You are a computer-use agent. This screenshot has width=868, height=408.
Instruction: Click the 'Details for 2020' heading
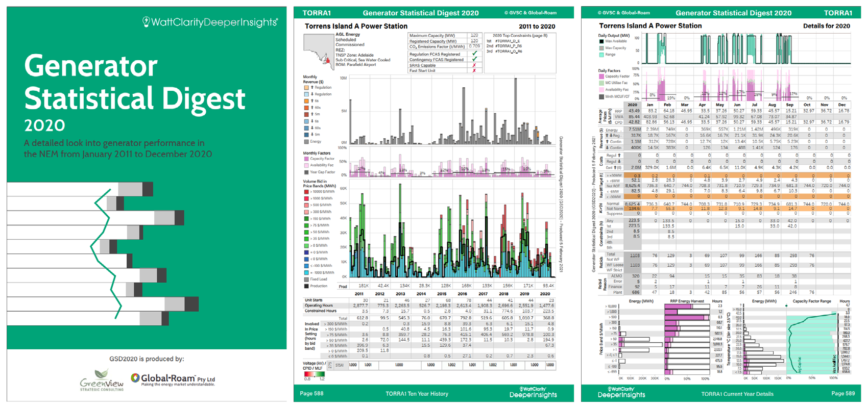(x=826, y=26)
